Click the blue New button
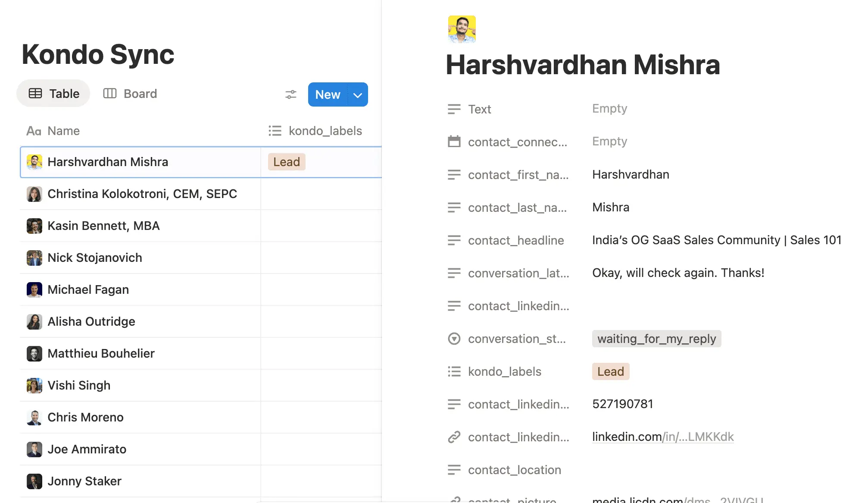This screenshot has width=868, height=503. pyautogui.click(x=328, y=94)
